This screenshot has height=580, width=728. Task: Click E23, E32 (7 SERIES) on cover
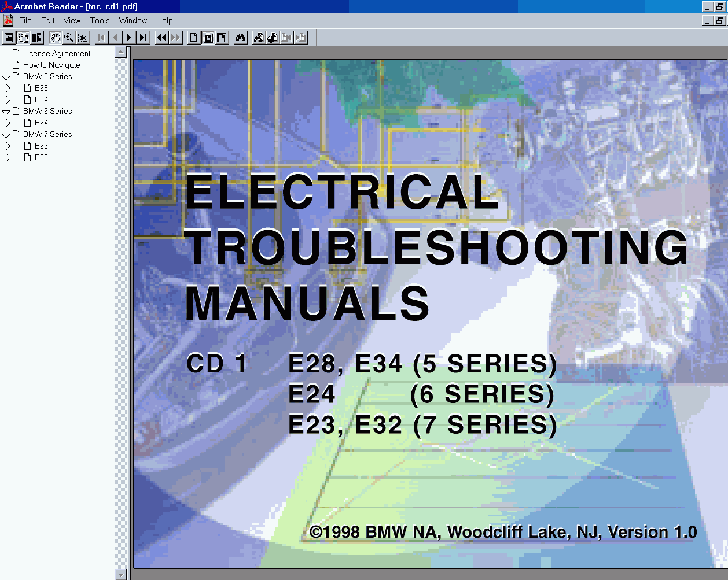click(x=423, y=425)
